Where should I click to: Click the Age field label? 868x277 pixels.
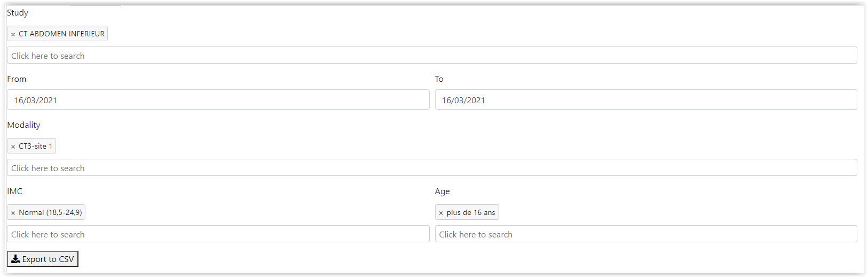pyautogui.click(x=442, y=191)
